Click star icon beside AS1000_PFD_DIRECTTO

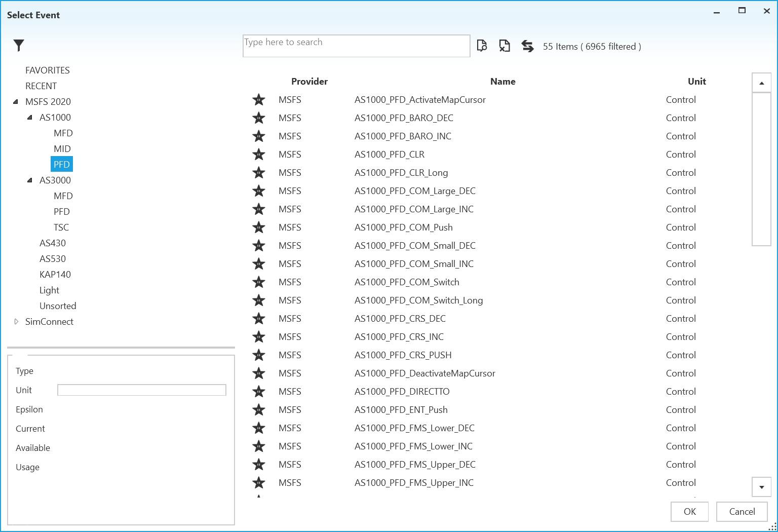pyautogui.click(x=259, y=392)
